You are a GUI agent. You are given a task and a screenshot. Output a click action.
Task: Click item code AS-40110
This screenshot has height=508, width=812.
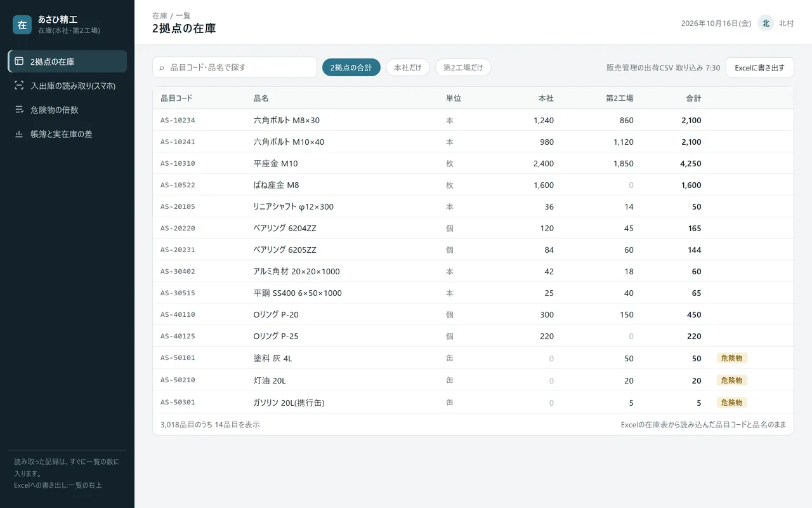click(178, 314)
